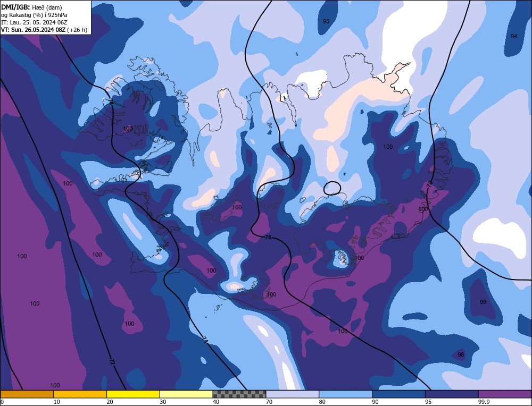Select the "og Rakastig (%) í 925hPa" line
The image size is (532, 406).
coord(34,15)
